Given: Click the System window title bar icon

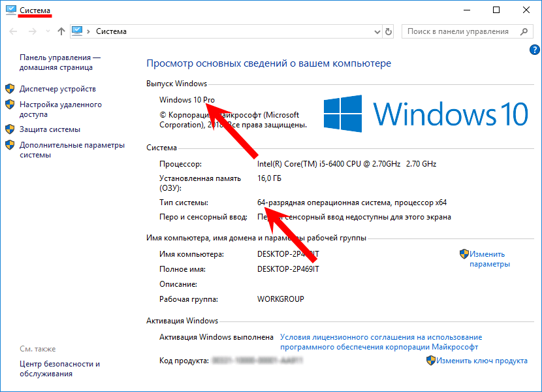Looking at the screenshot, I should 10,10.
